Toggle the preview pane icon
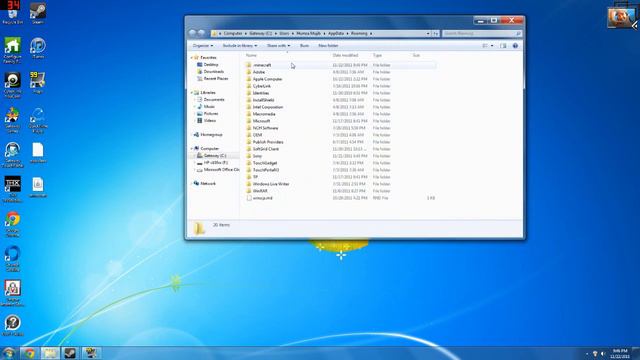This screenshot has height=360, width=640. [503, 46]
